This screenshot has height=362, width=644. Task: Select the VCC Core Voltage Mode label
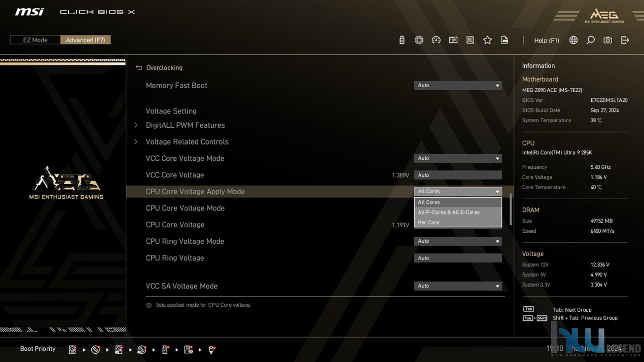pos(185,159)
